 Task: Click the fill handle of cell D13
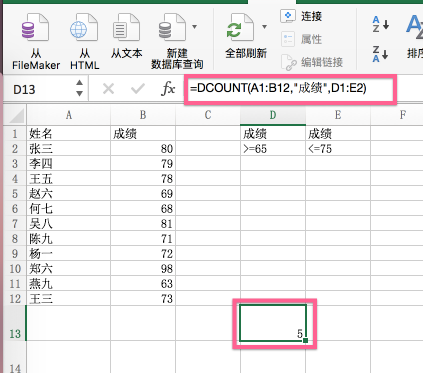306,341
